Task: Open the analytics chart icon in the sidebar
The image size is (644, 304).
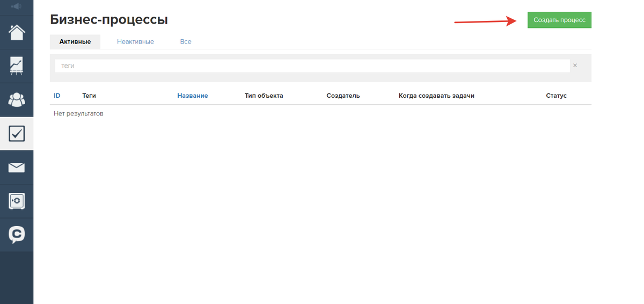Action: [17, 66]
